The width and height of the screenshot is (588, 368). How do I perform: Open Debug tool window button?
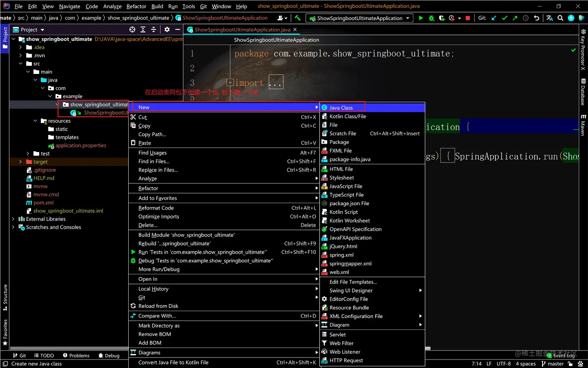click(x=109, y=356)
